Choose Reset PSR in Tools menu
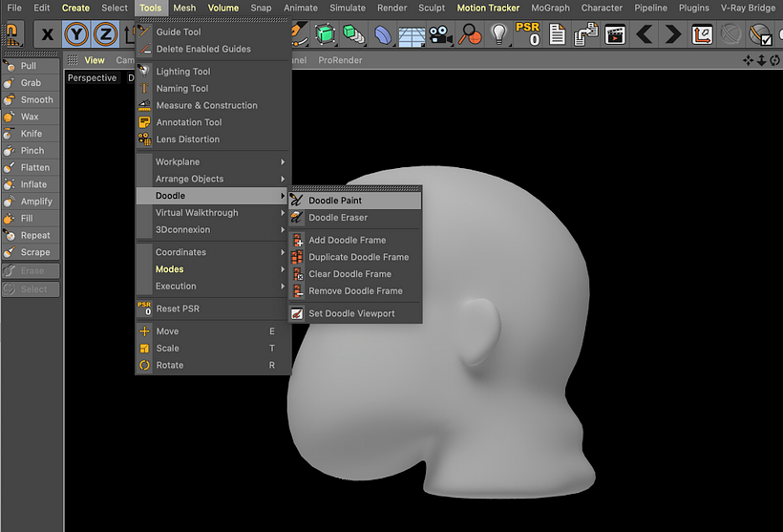The width and height of the screenshot is (783, 532). pyautogui.click(x=214, y=309)
